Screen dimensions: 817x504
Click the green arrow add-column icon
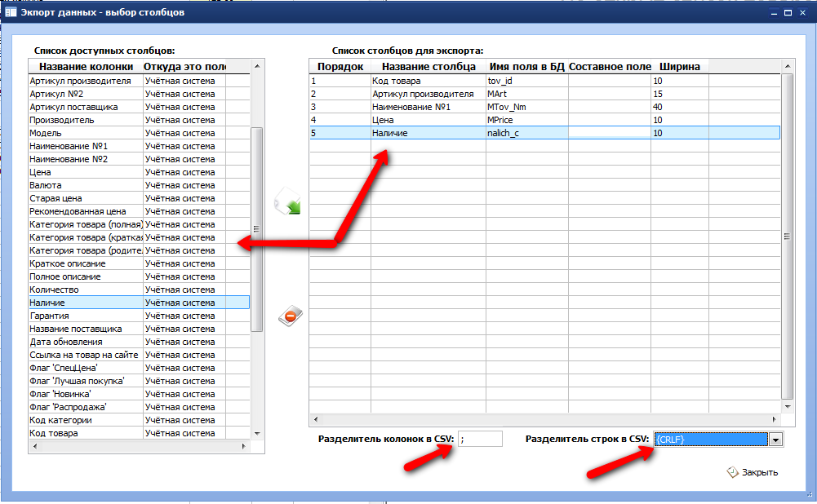287,201
